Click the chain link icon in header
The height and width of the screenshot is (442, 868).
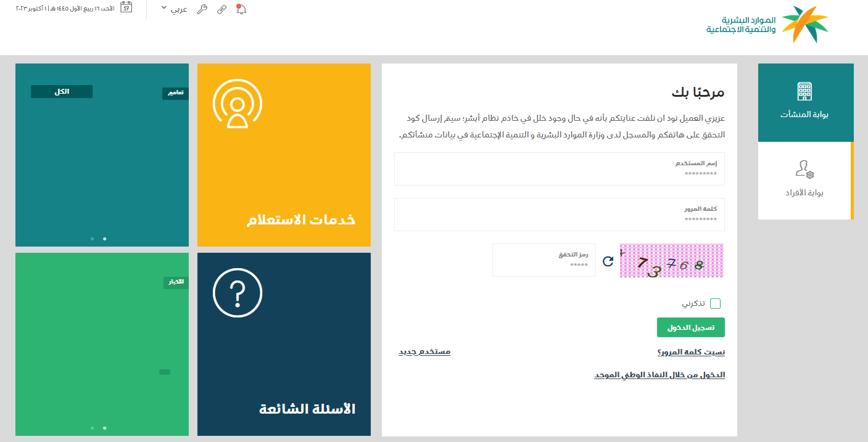click(221, 9)
